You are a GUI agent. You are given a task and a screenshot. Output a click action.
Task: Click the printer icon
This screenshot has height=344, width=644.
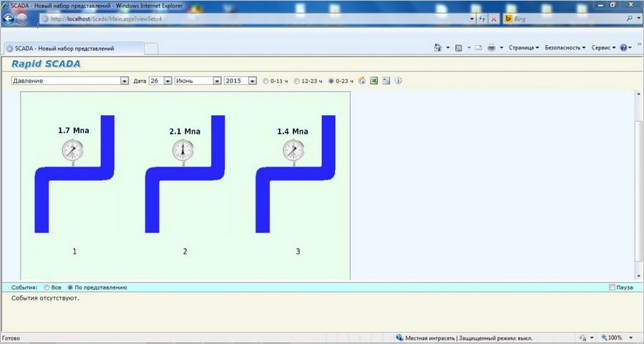coord(492,48)
